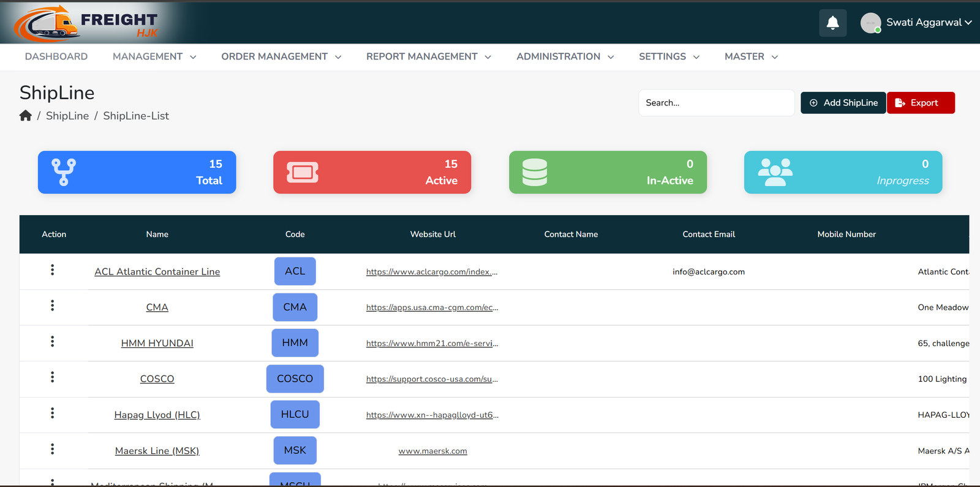
Task: Open action menu for ACL Atlantic Container Line
Action: point(53,270)
